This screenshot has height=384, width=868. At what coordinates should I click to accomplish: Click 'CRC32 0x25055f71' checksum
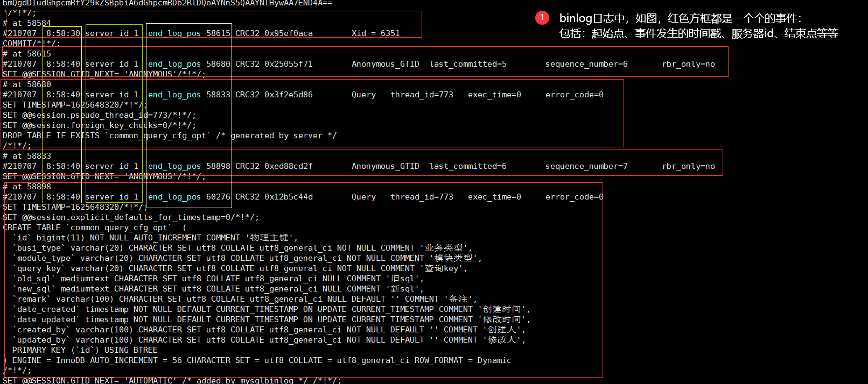point(274,64)
